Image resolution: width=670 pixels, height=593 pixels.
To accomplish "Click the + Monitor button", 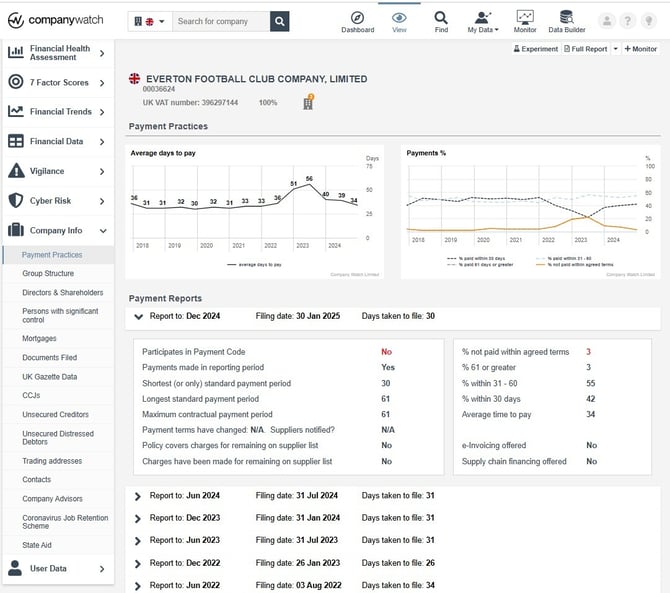I will pyautogui.click(x=641, y=49).
